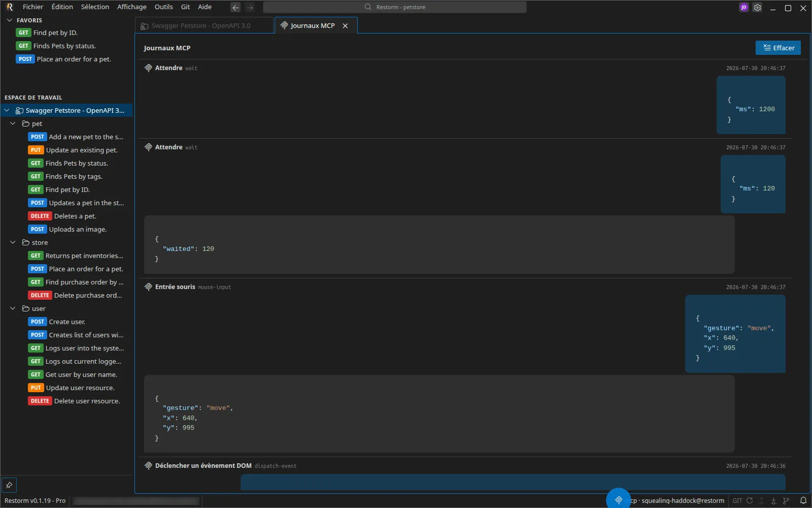Screen dimensions: 812x508
Task: Open the Aide menu
Action: coord(205,7)
